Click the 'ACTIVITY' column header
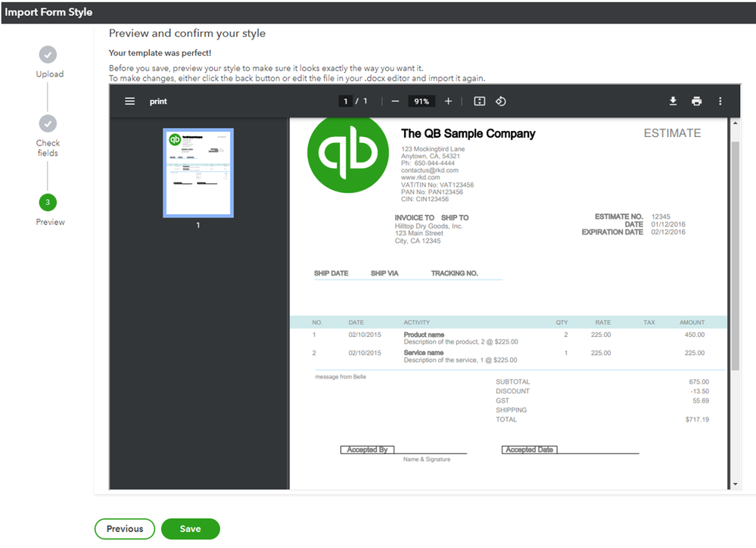Viewport: 756px width, 548px height. coord(416,322)
